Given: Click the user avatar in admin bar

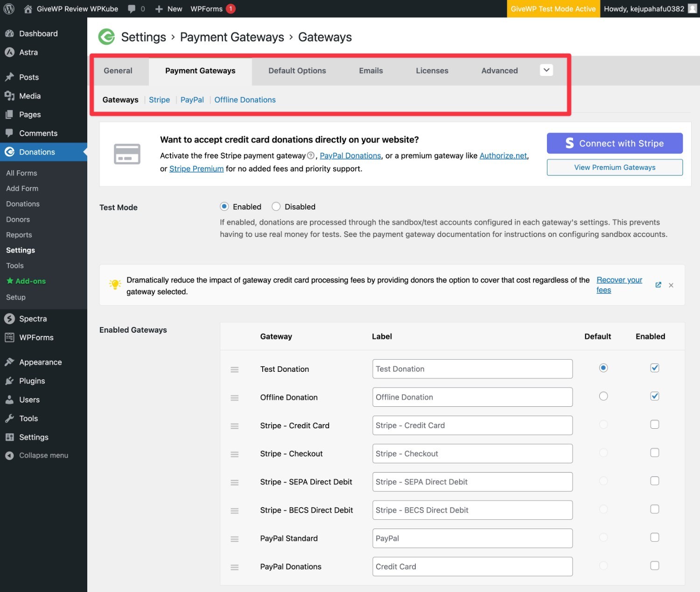Looking at the screenshot, I should [693, 9].
